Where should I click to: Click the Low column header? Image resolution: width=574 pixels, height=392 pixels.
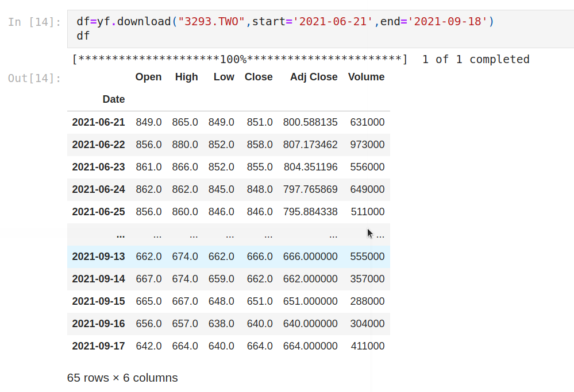tap(224, 77)
